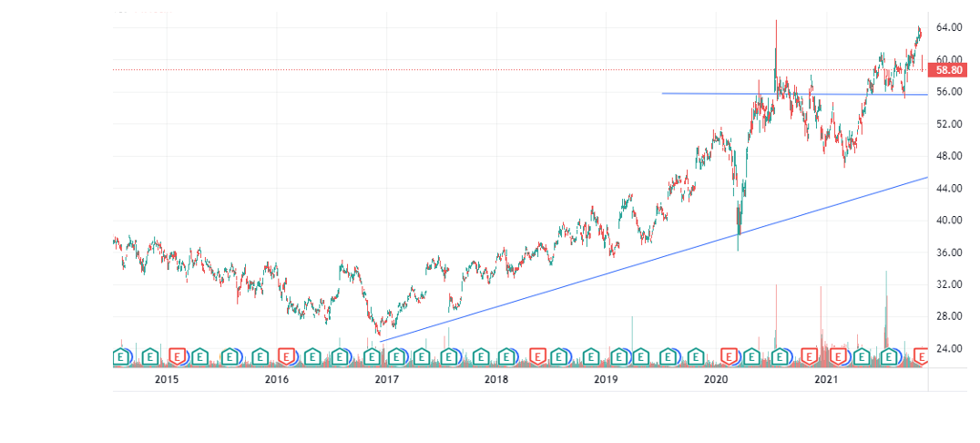Screen dimensions: 980x443
Task: Select the red 58.80 current price label
Action: pos(948,70)
